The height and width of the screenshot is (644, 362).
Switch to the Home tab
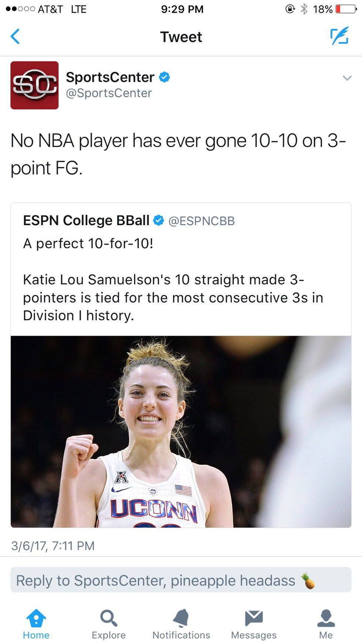[36, 624]
